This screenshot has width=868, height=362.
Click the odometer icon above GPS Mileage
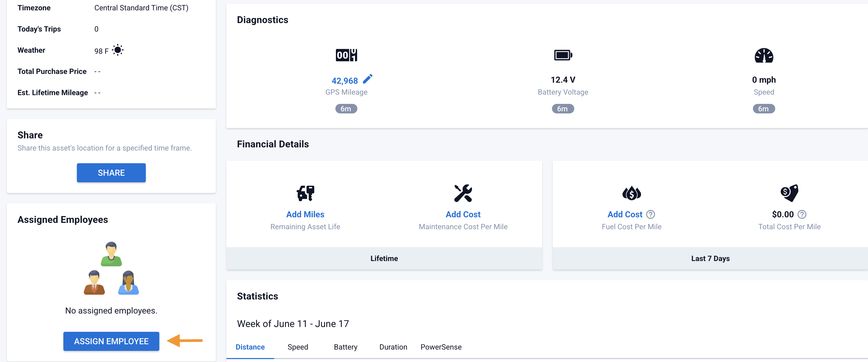[x=346, y=55]
